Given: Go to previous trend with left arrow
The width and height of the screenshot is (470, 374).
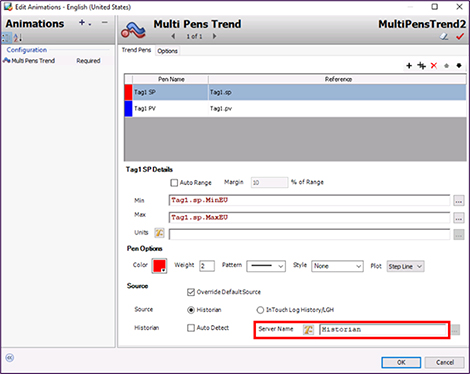Looking at the screenshot, I should pyautogui.click(x=173, y=36).
